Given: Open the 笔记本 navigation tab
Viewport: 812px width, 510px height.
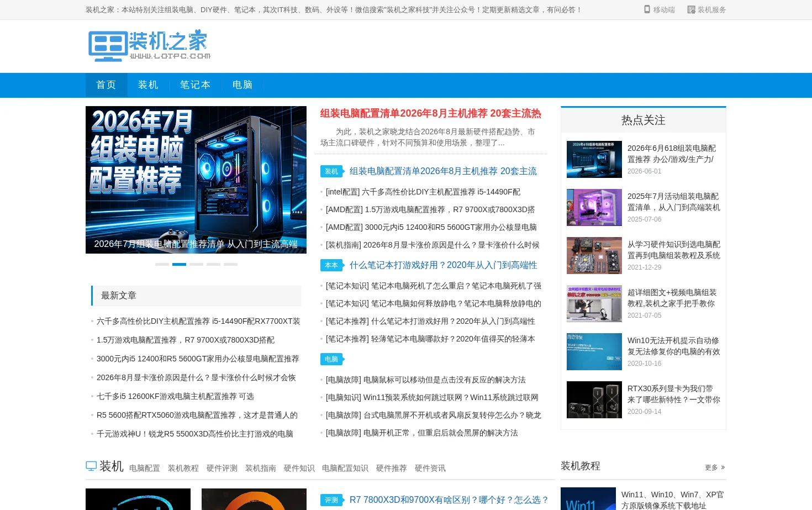Looking at the screenshot, I should 196,85.
